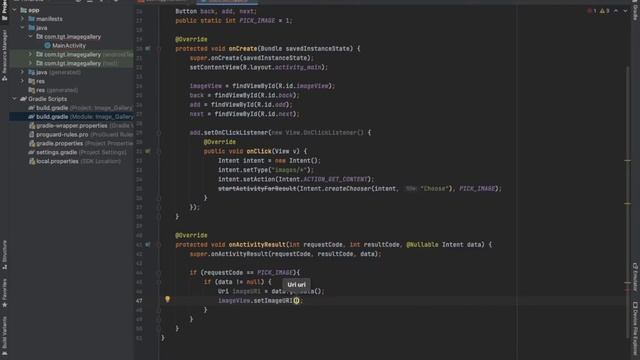This screenshot has width=640, height=360.
Task: Fold the requestCode if-block in gutter
Action: 159,273
